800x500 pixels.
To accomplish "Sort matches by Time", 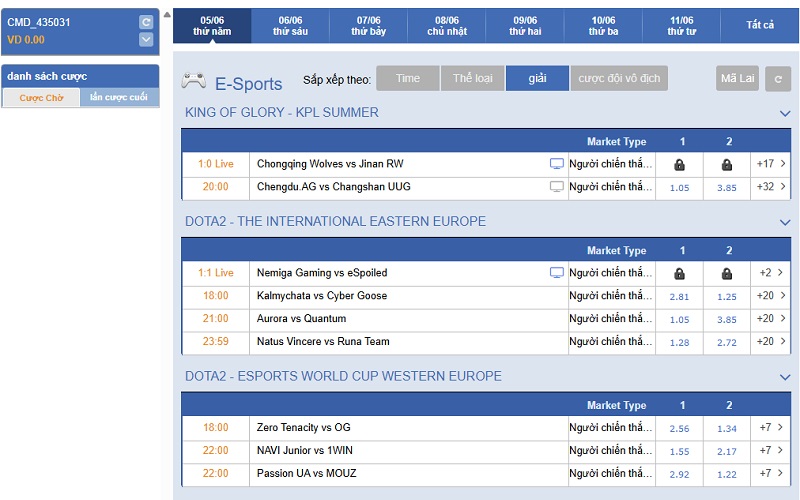I will point(408,79).
